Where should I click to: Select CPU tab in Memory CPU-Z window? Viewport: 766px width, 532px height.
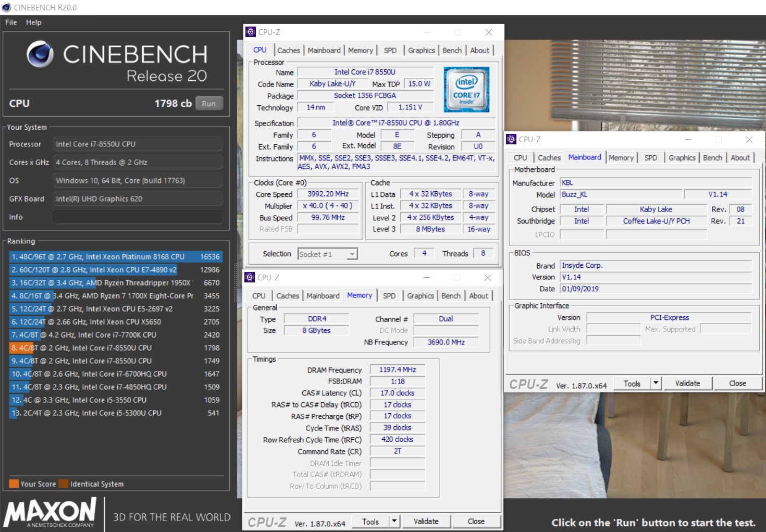(259, 296)
